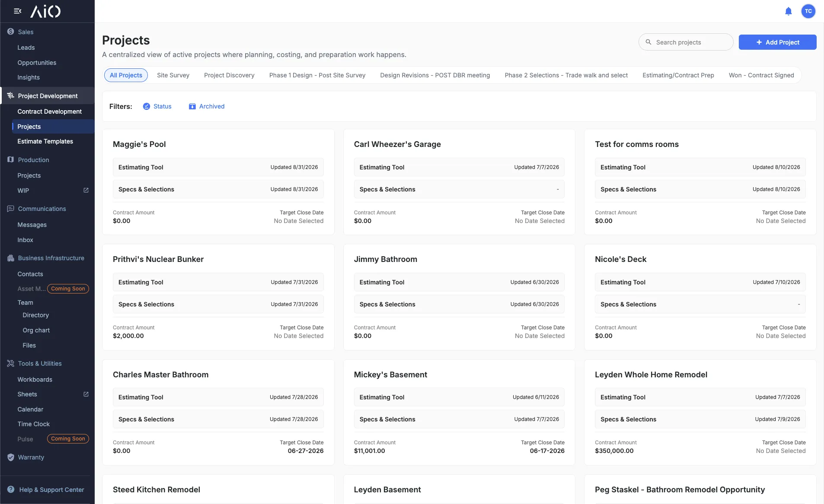This screenshot has width=824, height=504.
Task: Select the All Projects tab
Action: pos(126,75)
